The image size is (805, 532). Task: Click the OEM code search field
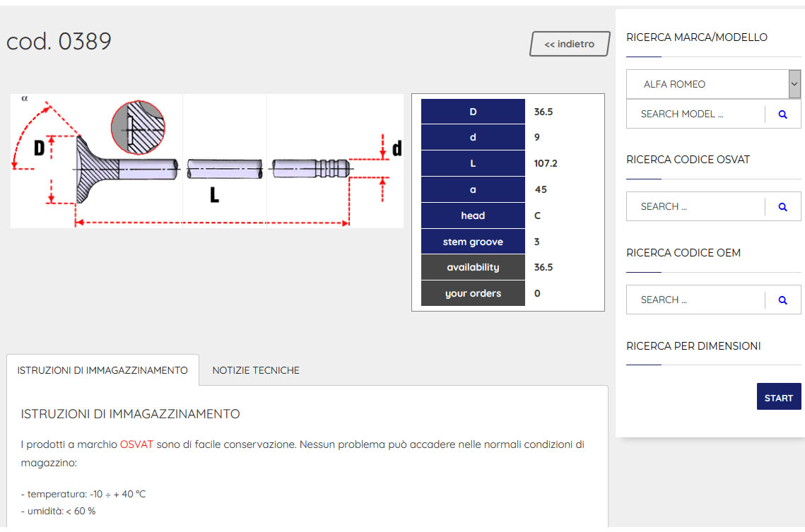[695, 300]
